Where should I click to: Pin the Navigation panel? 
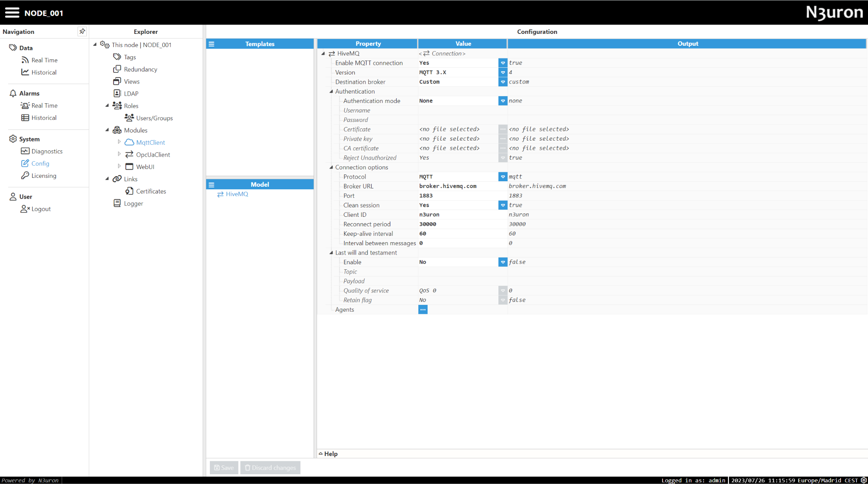pyautogui.click(x=82, y=31)
